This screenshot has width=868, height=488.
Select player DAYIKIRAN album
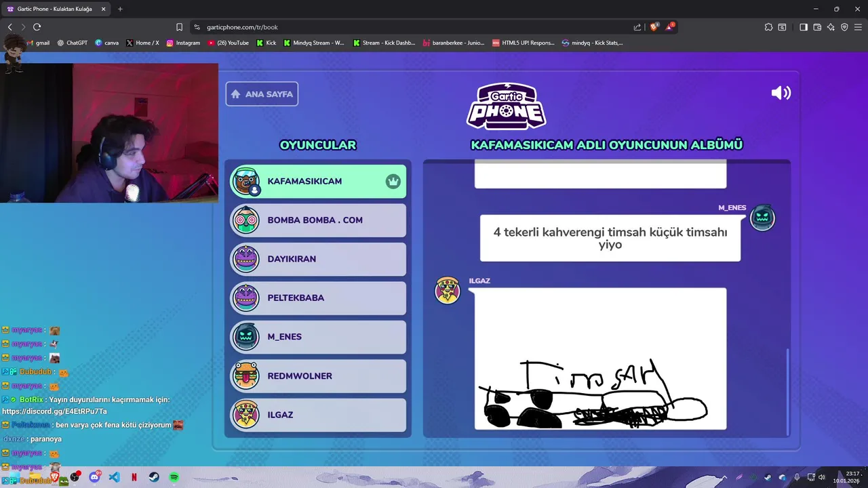[318, 259]
